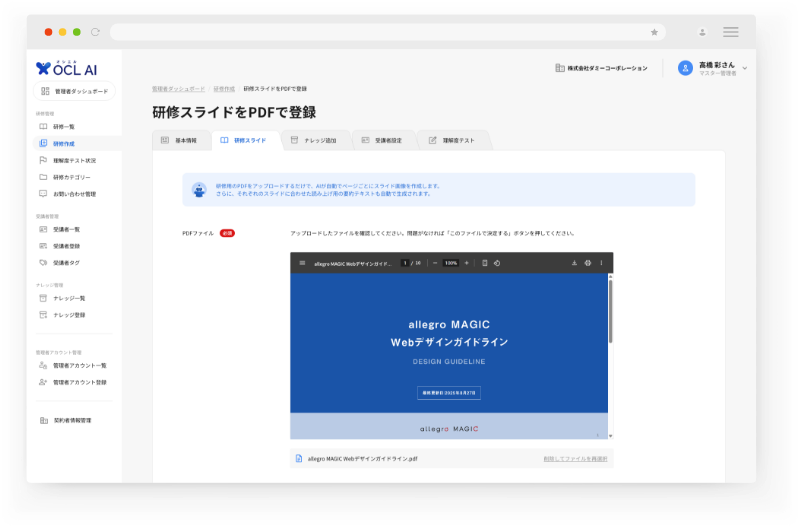Switch to the 基本情報 tab
The width and height of the screenshot is (800, 528).
pos(182,141)
